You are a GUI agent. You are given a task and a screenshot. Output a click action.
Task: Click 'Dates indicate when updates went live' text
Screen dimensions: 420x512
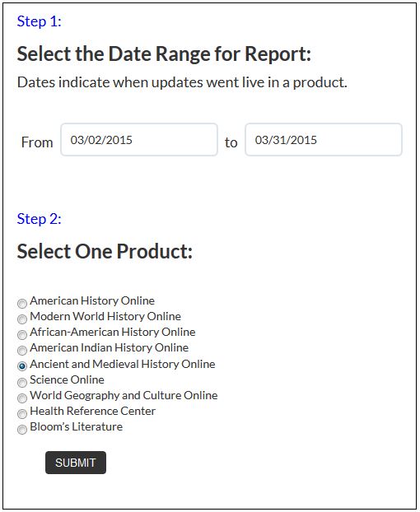pyautogui.click(x=182, y=82)
